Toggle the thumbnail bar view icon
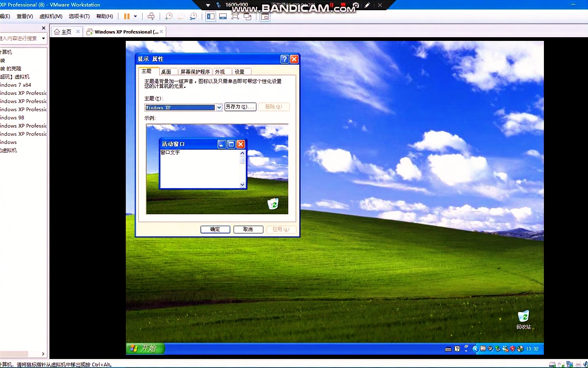This screenshot has height=368, width=588. [x=223, y=16]
